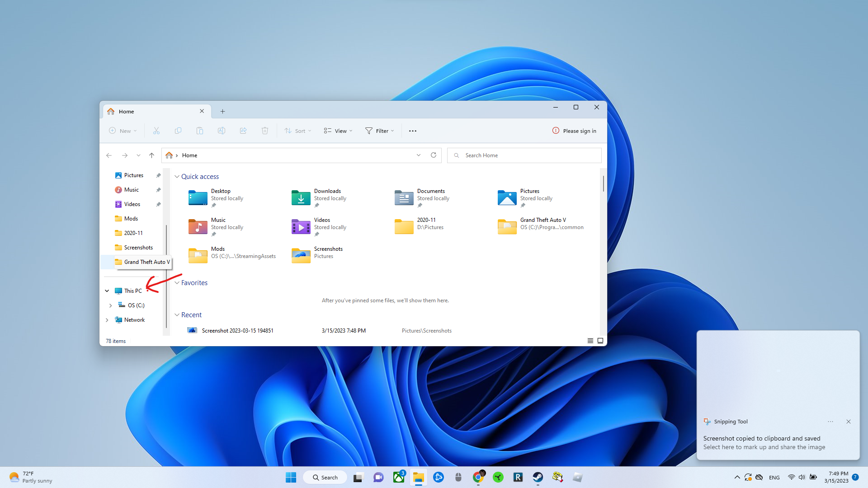Switch to details list view icon

tap(590, 341)
